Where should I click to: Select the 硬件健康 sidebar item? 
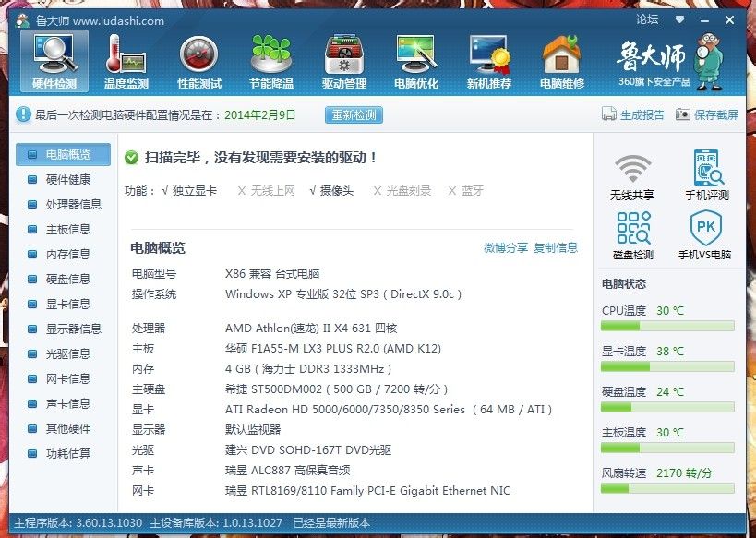pyautogui.click(x=63, y=179)
